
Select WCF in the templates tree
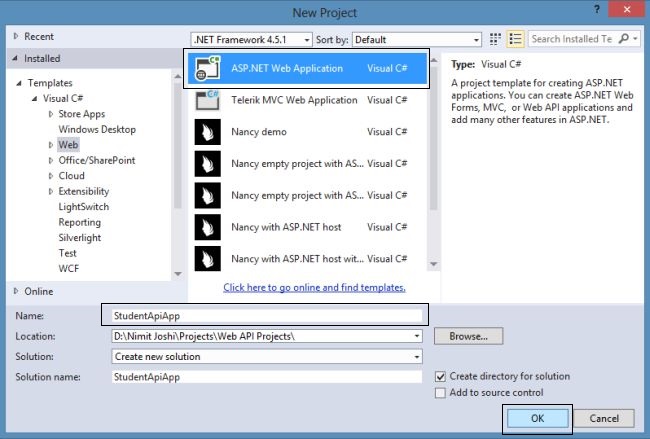69,269
